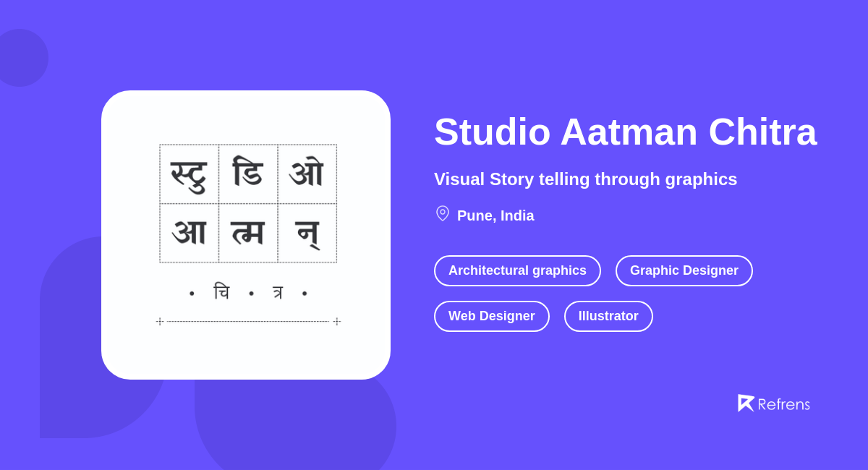868x470 pixels.
Task: Open the Refrens homepage link
Action: (x=774, y=403)
